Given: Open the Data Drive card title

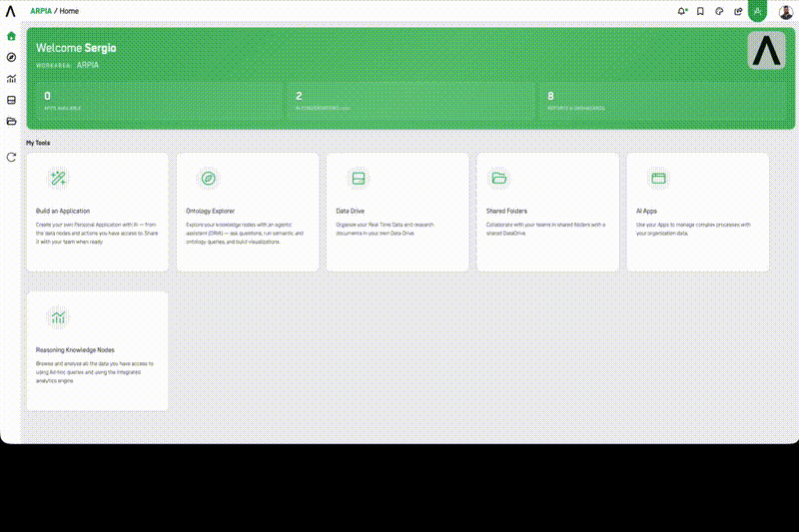Looking at the screenshot, I should pyautogui.click(x=351, y=211).
